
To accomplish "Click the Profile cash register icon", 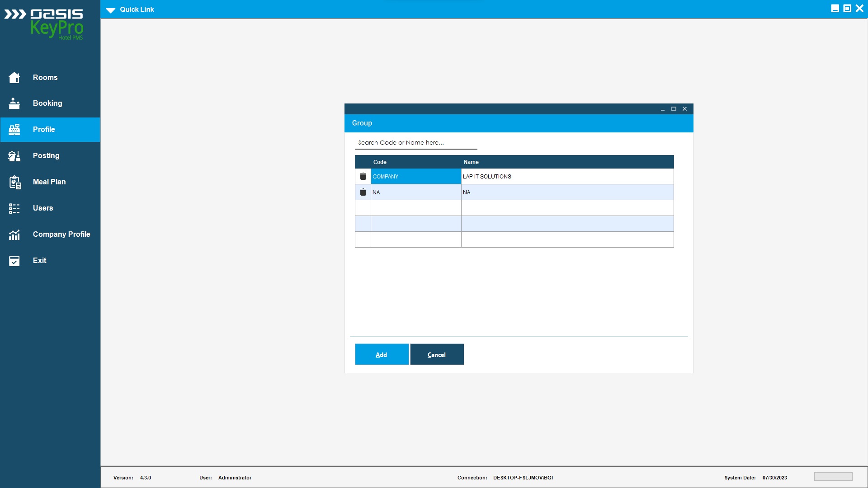I will [x=14, y=130].
